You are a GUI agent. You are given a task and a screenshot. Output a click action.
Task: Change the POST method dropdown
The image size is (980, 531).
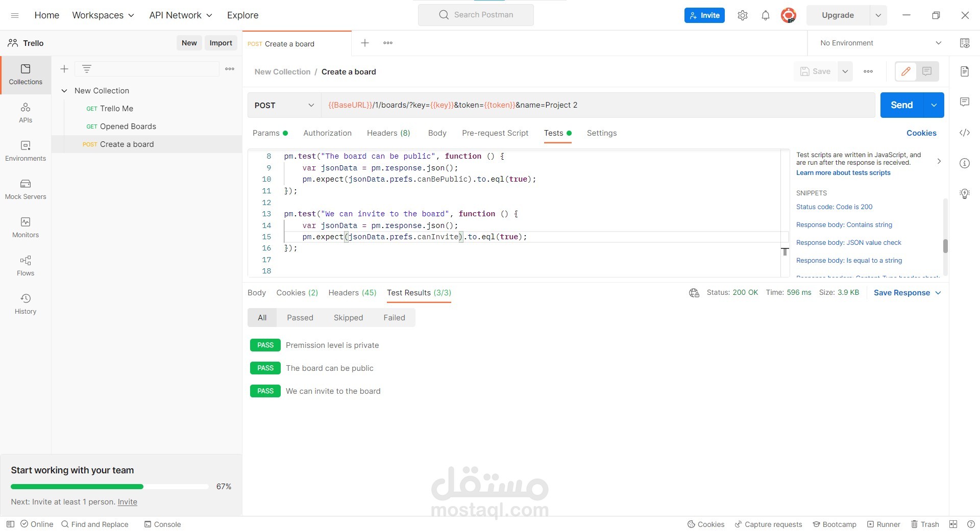284,105
